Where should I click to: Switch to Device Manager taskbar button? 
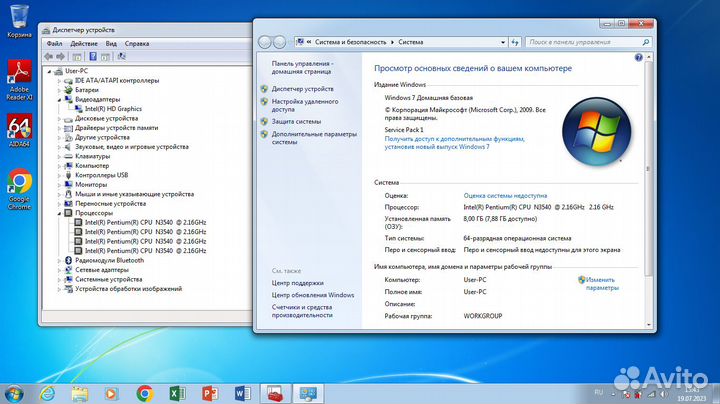click(276, 393)
